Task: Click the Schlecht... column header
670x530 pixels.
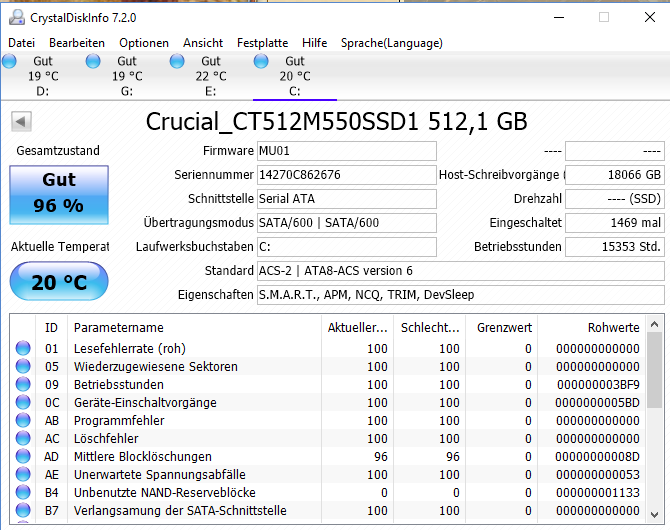Action: pyautogui.click(x=429, y=327)
